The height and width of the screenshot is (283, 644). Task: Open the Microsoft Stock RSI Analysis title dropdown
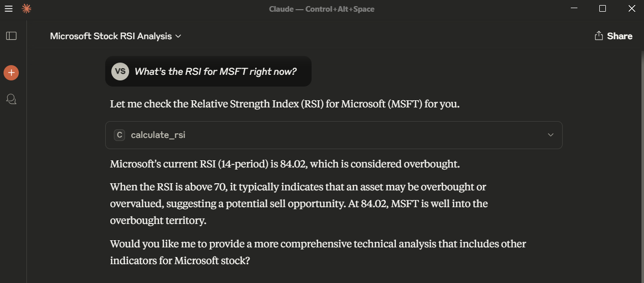115,36
